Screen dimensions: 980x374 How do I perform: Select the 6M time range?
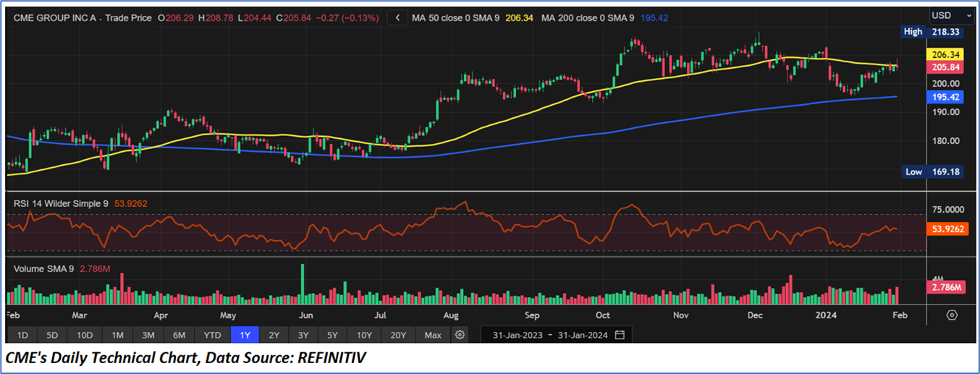[x=179, y=335]
